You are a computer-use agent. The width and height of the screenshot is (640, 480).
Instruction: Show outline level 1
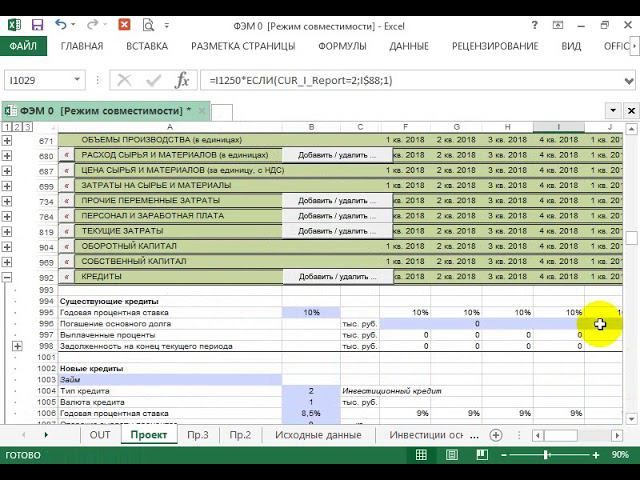pyautogui.click(x=7, y=127)
